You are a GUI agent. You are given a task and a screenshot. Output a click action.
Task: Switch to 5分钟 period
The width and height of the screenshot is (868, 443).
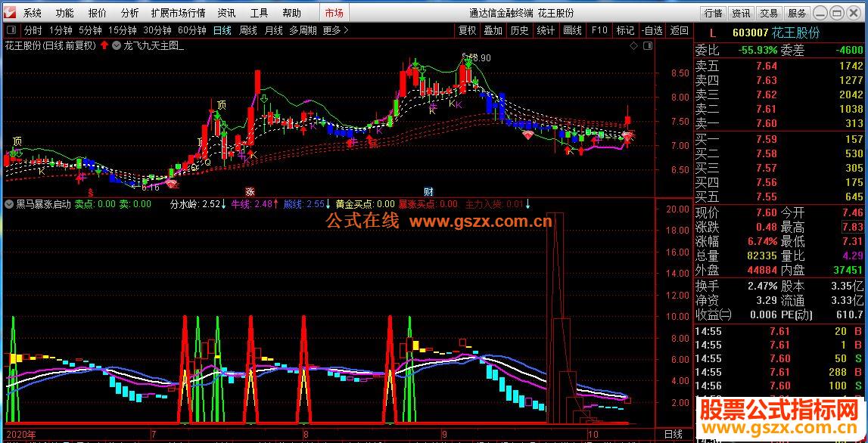tap(90, 30)
